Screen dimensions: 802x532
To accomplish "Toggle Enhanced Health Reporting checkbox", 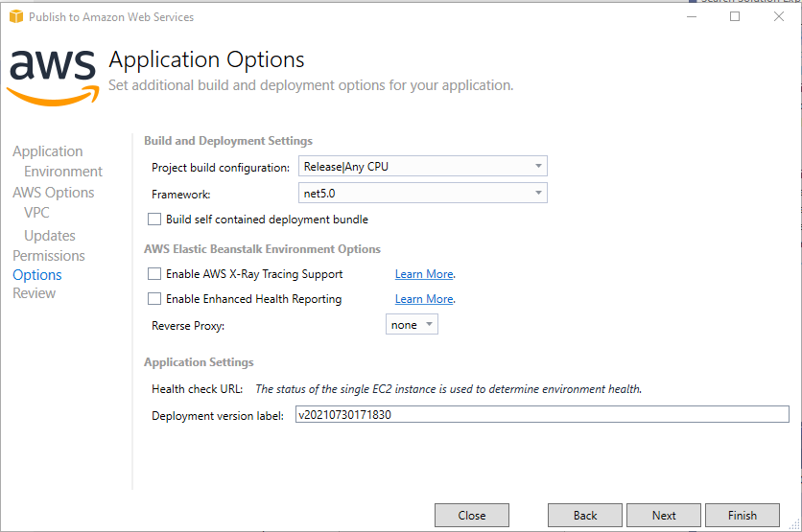I will pyautogui.click(x=154, y=299).
